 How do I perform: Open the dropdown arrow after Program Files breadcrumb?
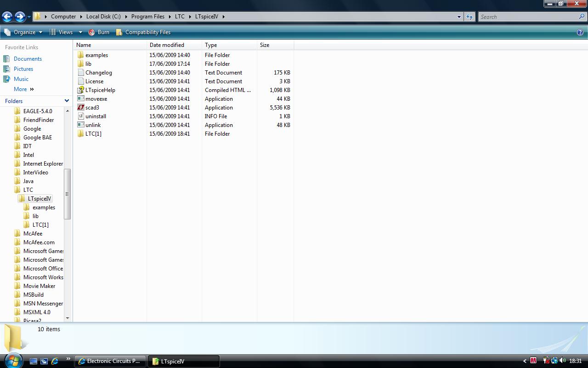click(x=169, y=17)
